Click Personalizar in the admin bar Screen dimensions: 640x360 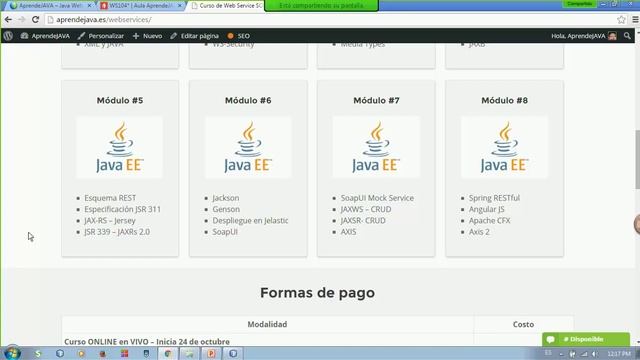(x=101, y=36)
